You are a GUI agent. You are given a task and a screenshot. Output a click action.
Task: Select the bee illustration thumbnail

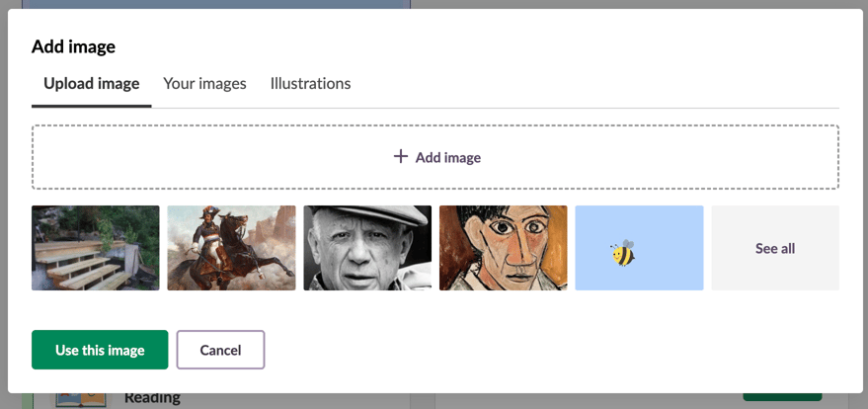pos(639,248)
